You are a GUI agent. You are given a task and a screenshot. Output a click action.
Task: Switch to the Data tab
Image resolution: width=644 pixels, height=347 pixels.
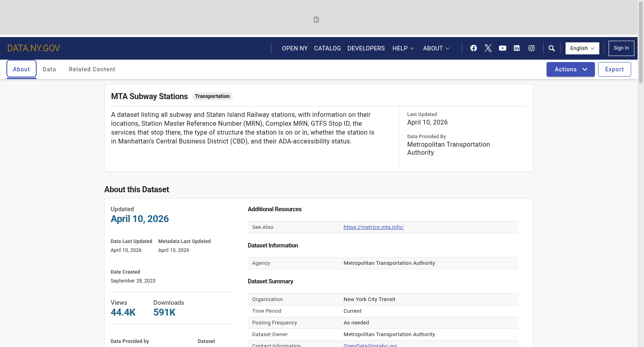[x=50, y=69]
